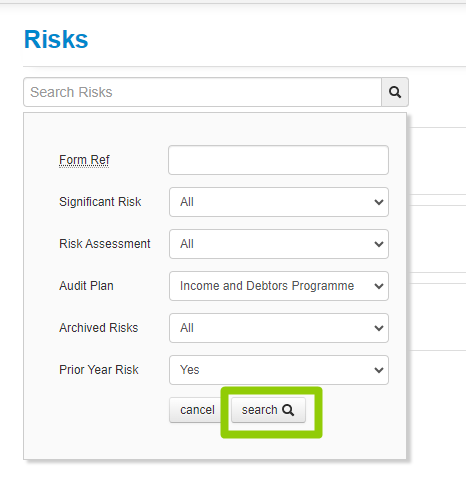
Task: Click the cancel button
Action: click(x=197, y=410)
